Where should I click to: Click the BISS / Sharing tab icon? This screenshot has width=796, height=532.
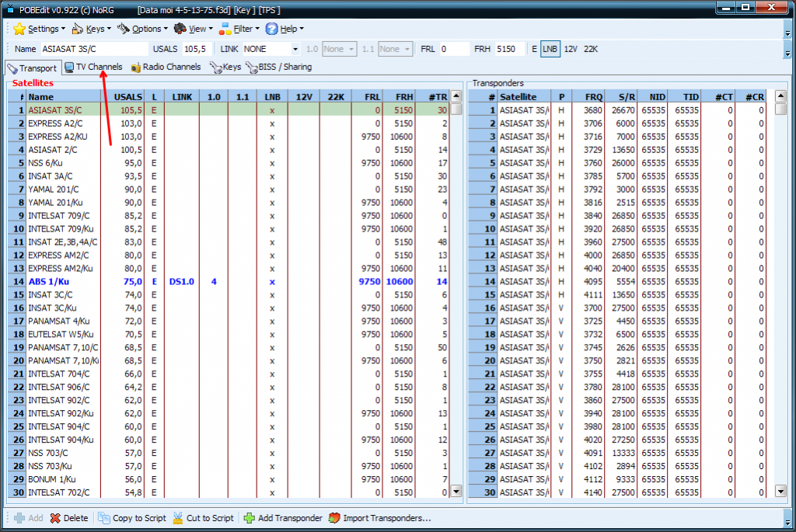point(251,68)
